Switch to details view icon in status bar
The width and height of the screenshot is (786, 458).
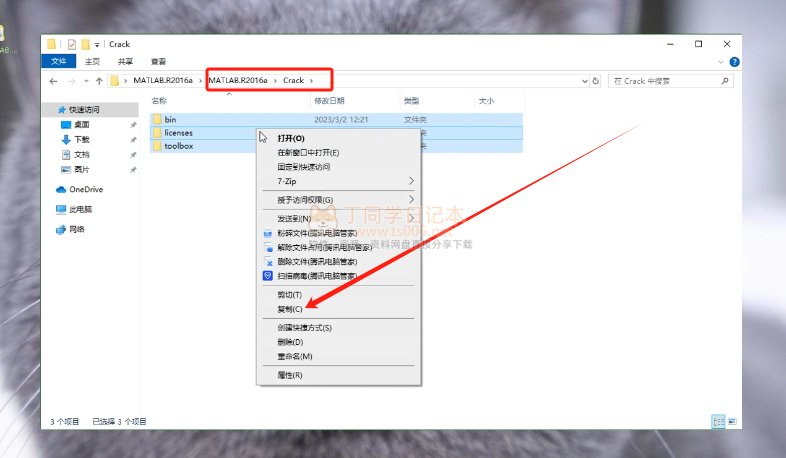[x=719, y=421]
